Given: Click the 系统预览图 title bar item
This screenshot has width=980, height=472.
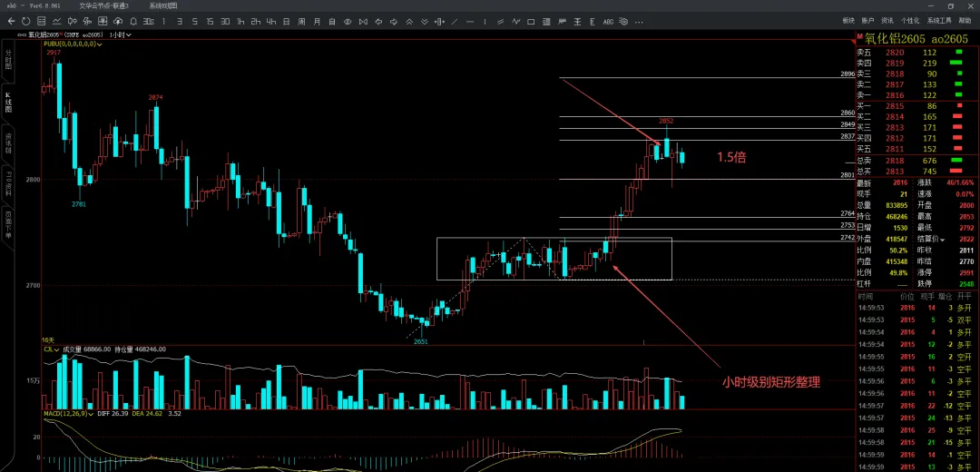Looking at the screenshot, I should click(163, 5).
